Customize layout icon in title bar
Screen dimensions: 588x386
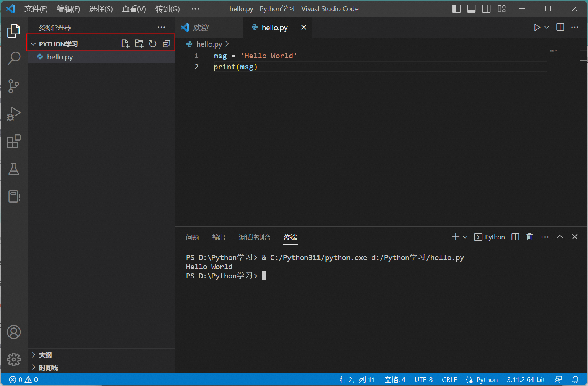(x=501, y=9)
